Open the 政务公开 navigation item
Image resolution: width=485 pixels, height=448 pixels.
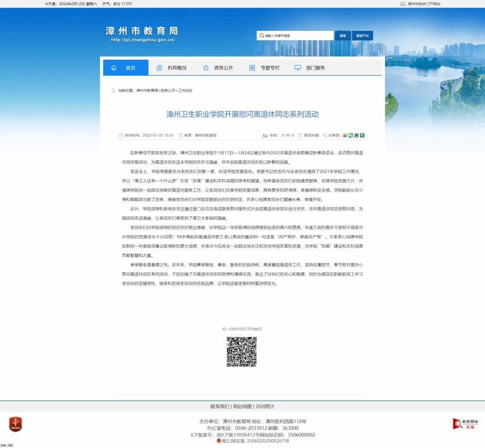click(218, 68)
